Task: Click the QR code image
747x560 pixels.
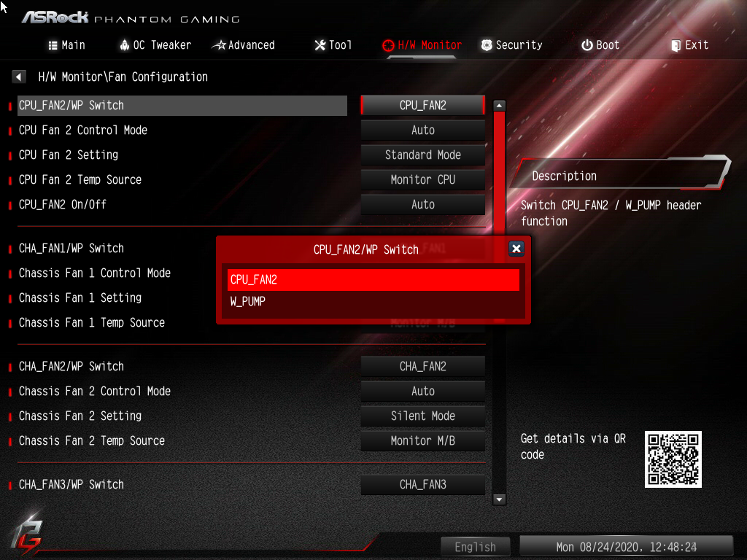Action: 673,459
